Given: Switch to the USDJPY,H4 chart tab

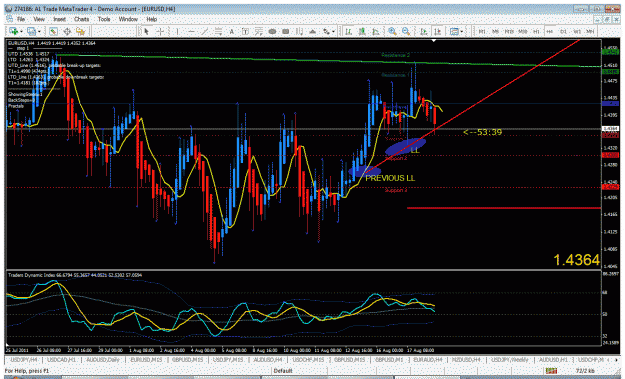Looking at the screenshot, I should [x=24, y=360].
